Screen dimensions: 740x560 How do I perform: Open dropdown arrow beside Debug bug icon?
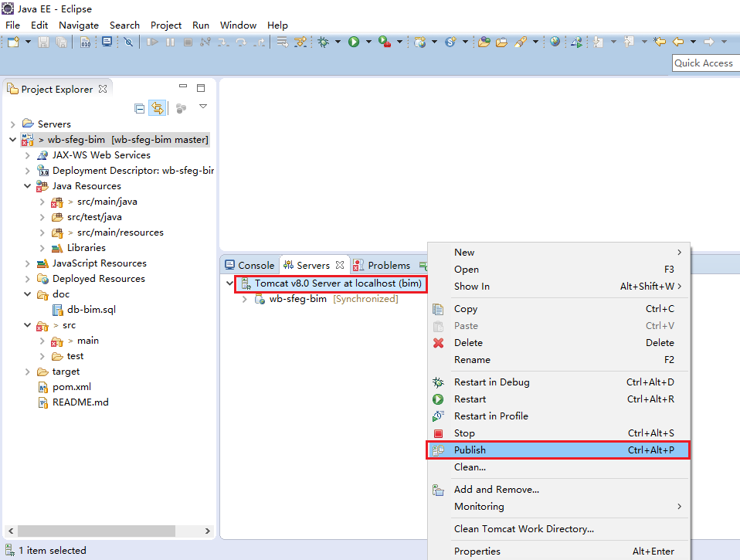[338, 42]
